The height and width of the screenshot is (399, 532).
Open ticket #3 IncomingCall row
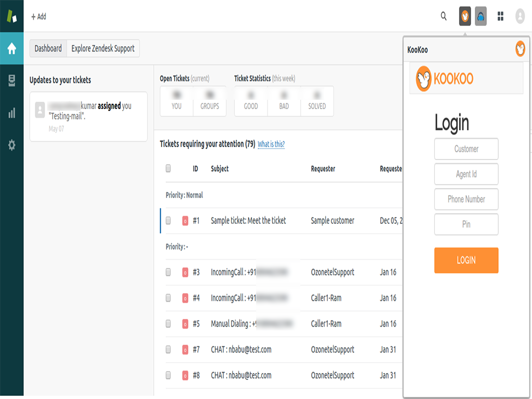tap(284, 272)
